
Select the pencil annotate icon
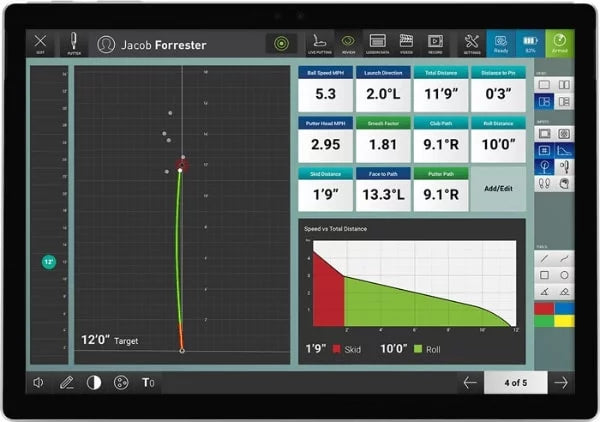[x=66, y=382]
